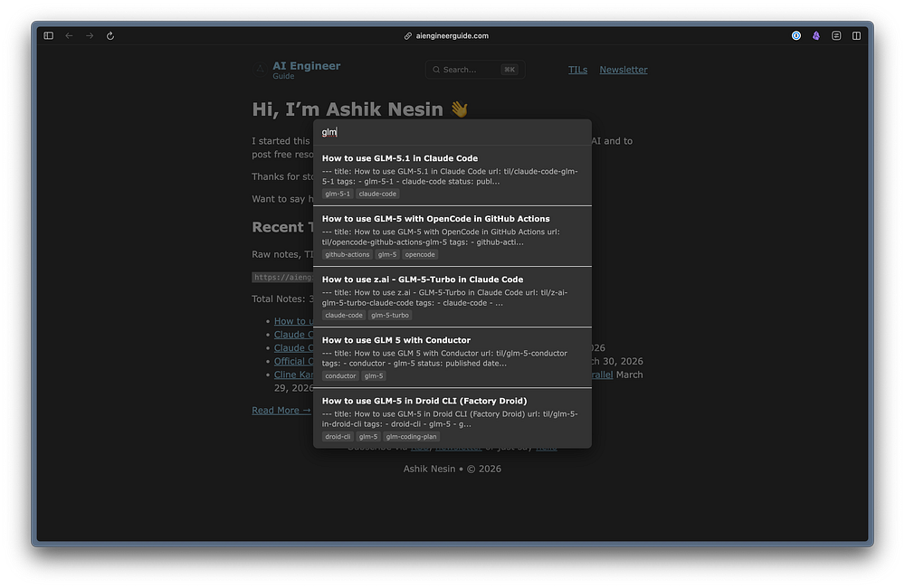
Task: Open the 'Official C…' recent note link
Action: tap(294, 361)
